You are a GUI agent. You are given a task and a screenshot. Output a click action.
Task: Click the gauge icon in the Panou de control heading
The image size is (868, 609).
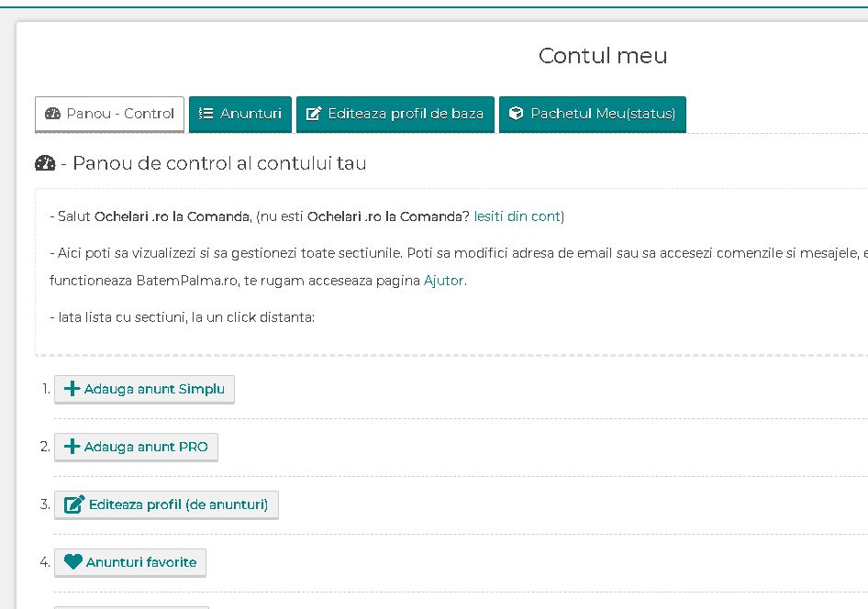[45, 164]
